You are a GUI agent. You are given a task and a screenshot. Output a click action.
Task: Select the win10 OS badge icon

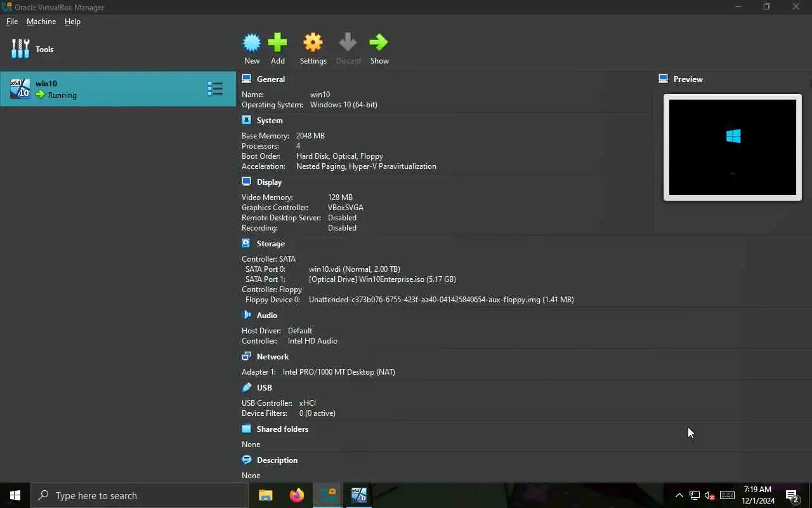coord(20,89)
